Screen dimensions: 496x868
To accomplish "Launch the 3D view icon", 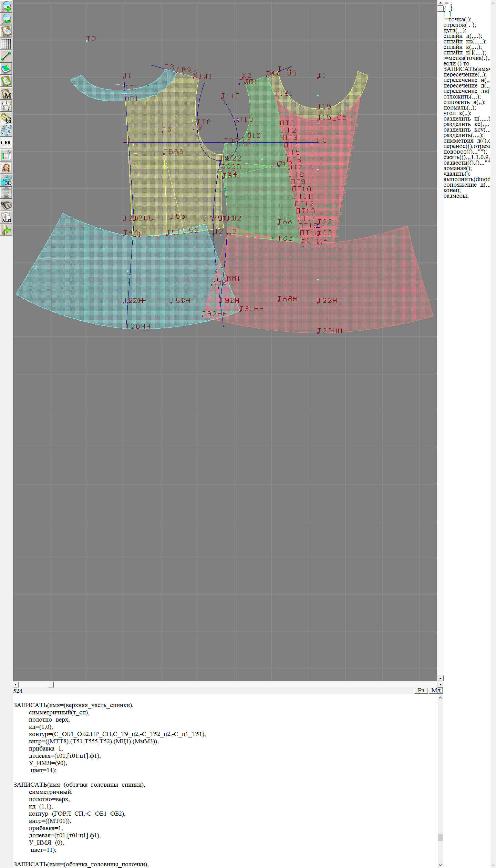I will (x=6, y=180).
